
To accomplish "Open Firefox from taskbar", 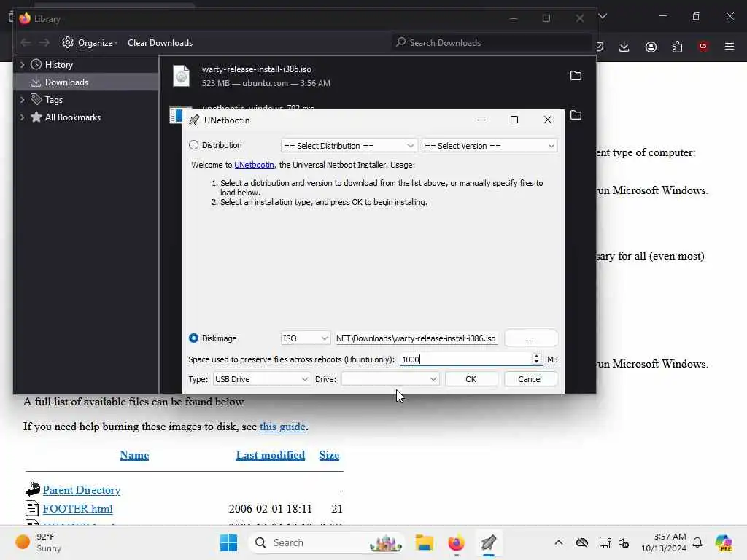I will pos(457,542).
